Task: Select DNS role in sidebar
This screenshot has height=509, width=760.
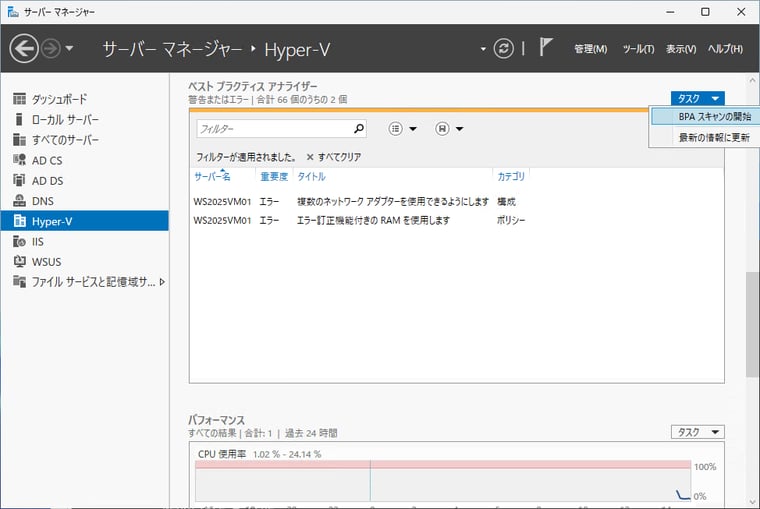Action: click(85, 201)
